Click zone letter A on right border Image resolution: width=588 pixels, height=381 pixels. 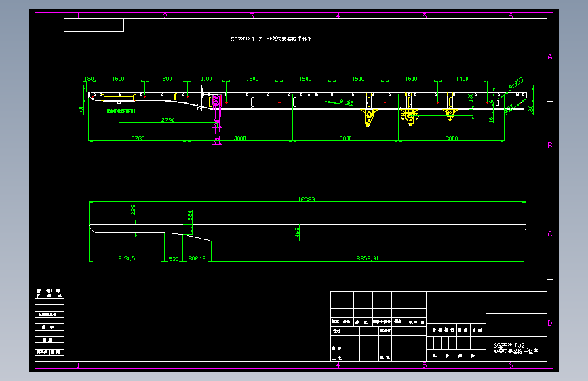pyautogui.click(x=550, y=57)
